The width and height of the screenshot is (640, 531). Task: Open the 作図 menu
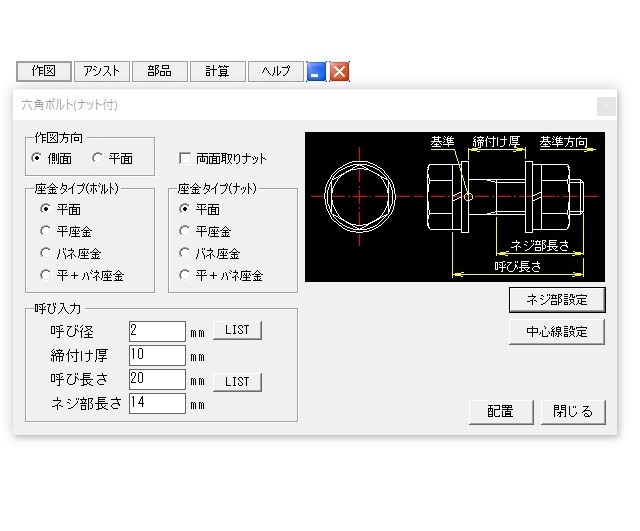[x=43, y=71]
